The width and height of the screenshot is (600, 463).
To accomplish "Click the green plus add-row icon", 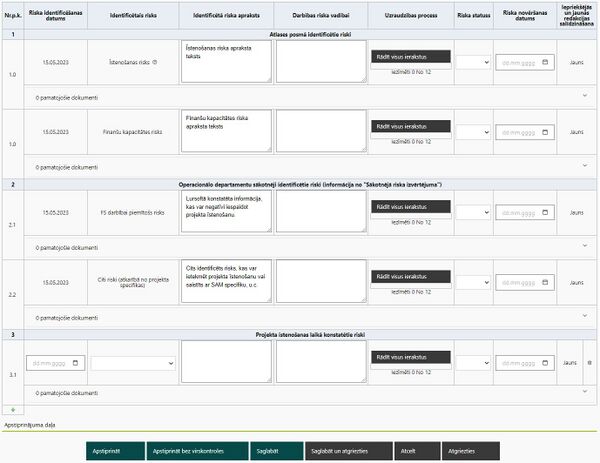I will (x=13, y=410).
